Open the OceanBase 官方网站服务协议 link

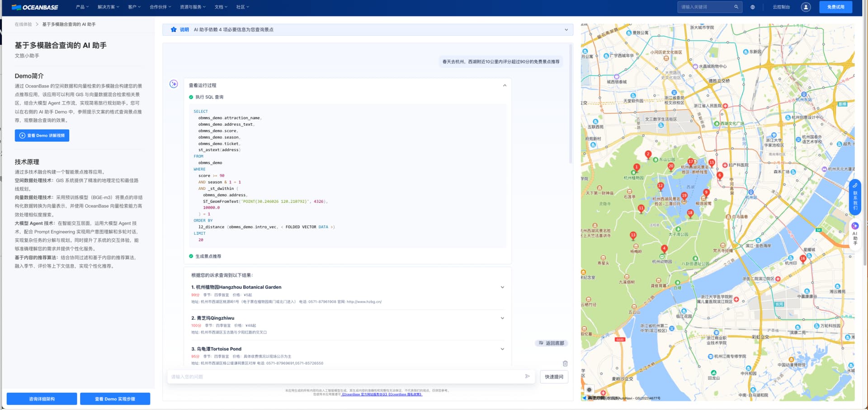click(x=363, y=394)
